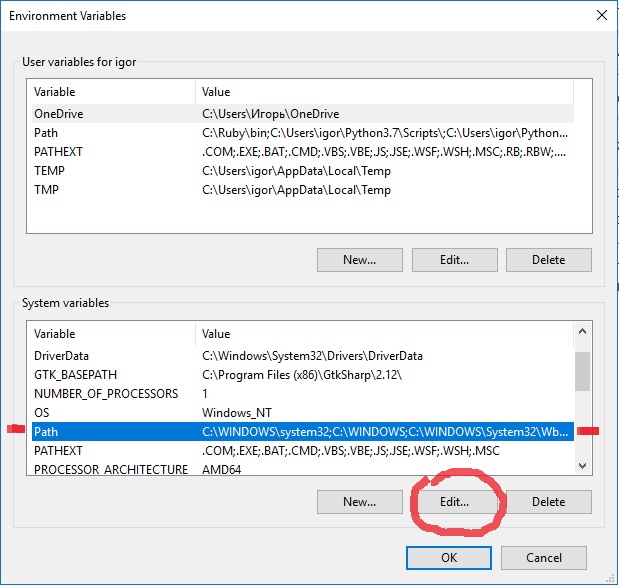This screenshot has height=587, width=619.
Task: Click value C:\Program Files (x86)\GtkSharp\2.12\
Action: pos(302,375)
